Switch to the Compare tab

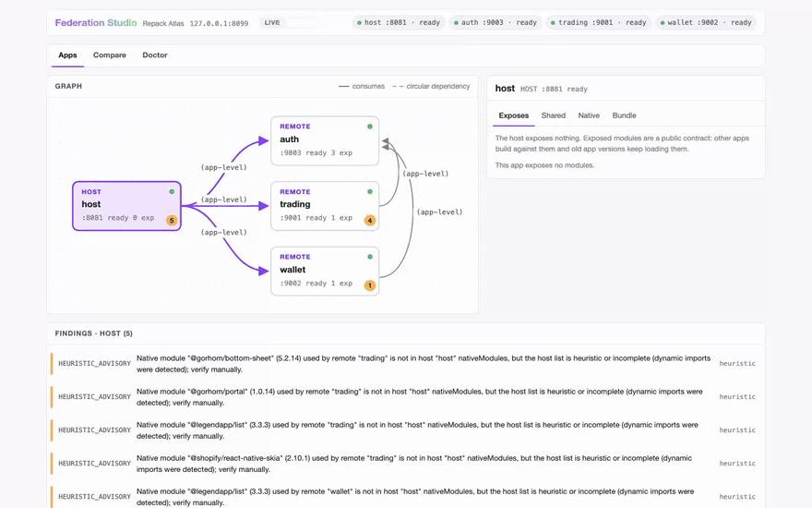tap(109, 54)
